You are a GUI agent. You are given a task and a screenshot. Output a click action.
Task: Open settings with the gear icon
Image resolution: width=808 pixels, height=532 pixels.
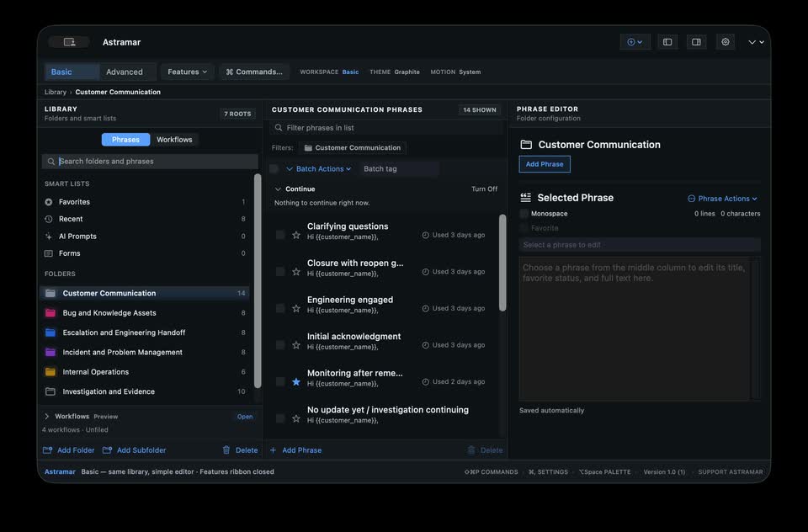[725, 42]
